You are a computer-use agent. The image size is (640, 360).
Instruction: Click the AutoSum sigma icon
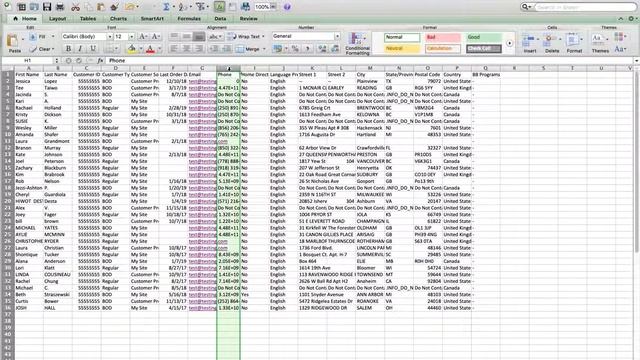click(x=166, y=7)
